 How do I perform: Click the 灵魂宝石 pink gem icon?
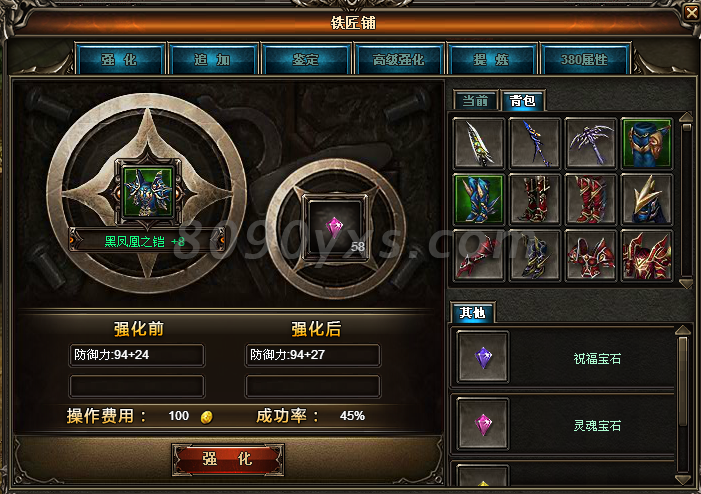pyautogui.click(x=483, y=424)
